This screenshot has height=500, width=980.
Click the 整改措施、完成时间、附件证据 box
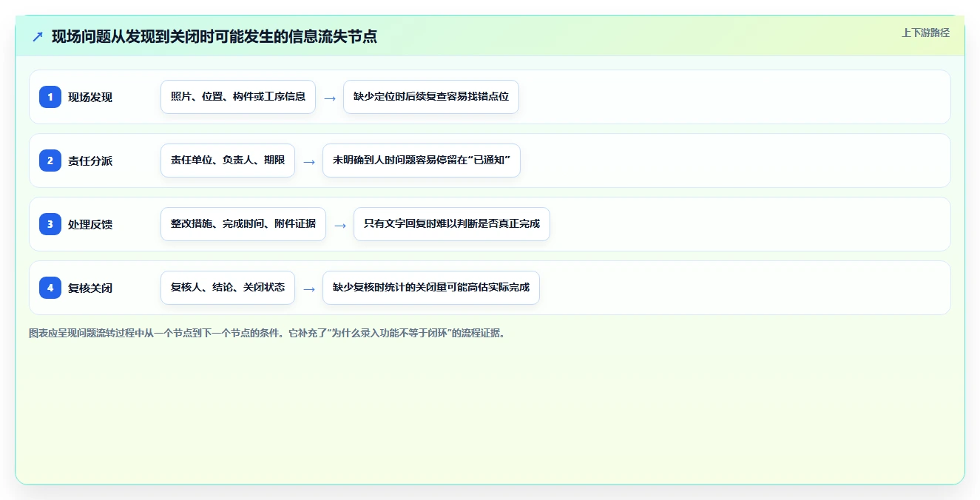(x=243, y=224)
